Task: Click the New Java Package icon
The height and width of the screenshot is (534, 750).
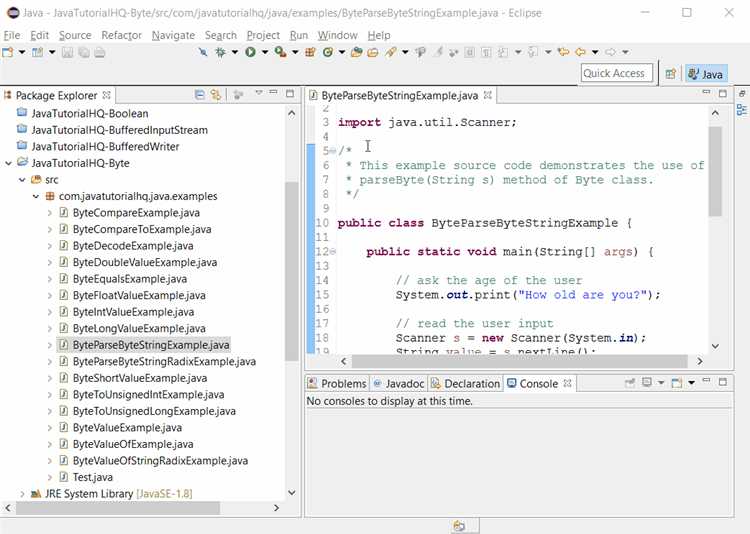Action: click(x=310, y=52)
